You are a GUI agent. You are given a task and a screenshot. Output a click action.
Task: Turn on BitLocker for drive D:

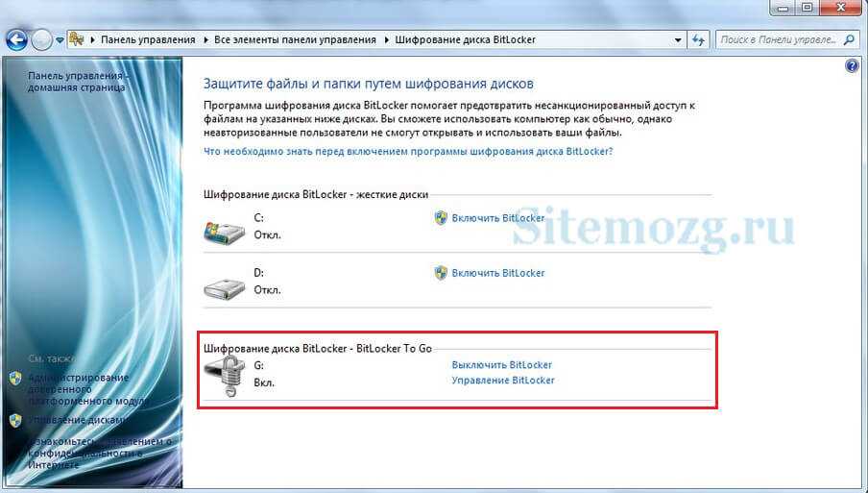498,273
